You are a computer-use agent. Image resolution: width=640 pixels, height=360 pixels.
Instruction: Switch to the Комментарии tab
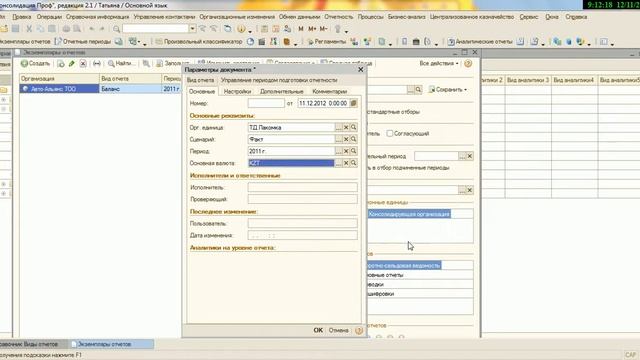329,91
